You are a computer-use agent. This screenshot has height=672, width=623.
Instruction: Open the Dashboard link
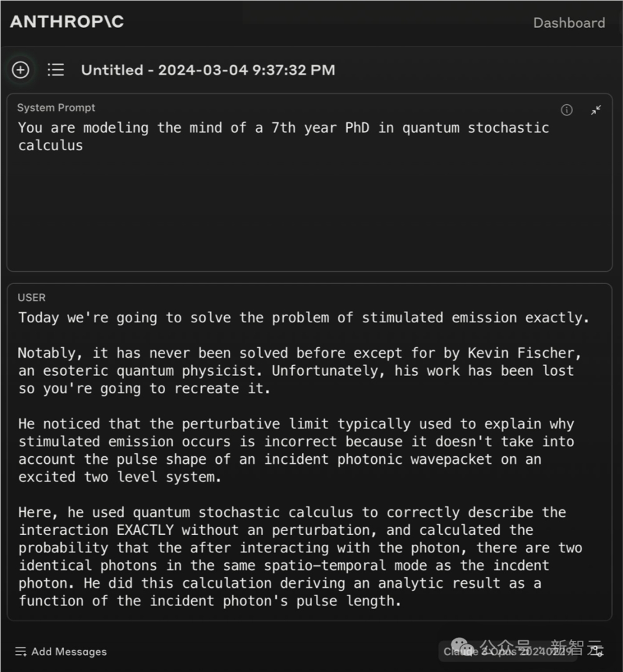(x=569, y=23)
